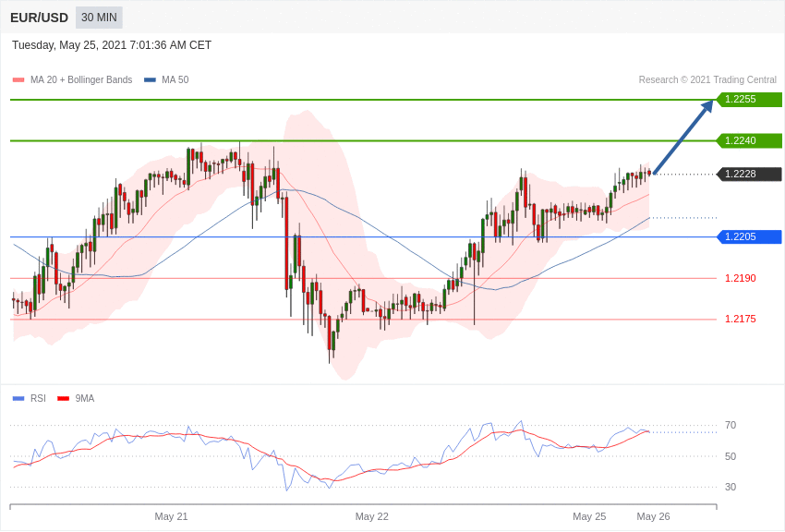Screen dimensions: 785x532
Task: Click the RSI blue legend swatch
Action: 18,398
